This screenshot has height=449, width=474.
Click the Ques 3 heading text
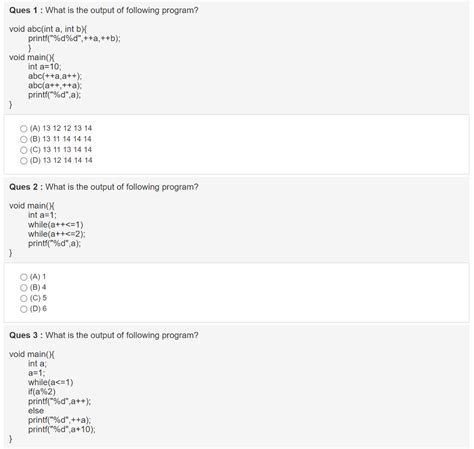coord(104,335)
